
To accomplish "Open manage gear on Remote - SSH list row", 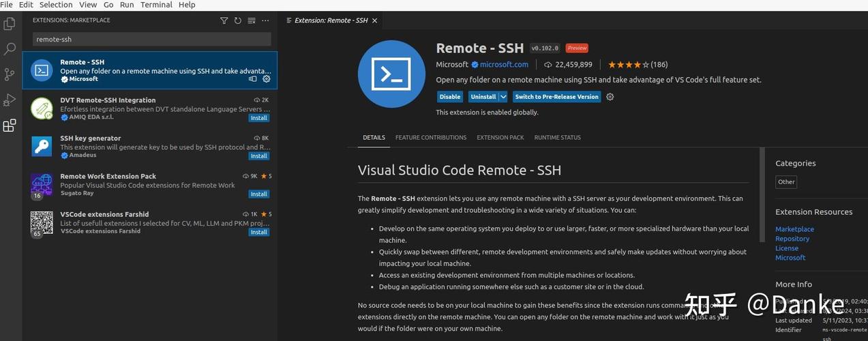I will (x=267, y=79).
